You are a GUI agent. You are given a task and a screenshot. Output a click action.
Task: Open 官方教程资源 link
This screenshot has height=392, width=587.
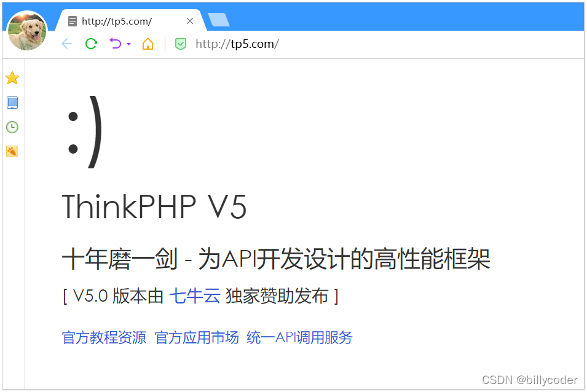[104, 337]
